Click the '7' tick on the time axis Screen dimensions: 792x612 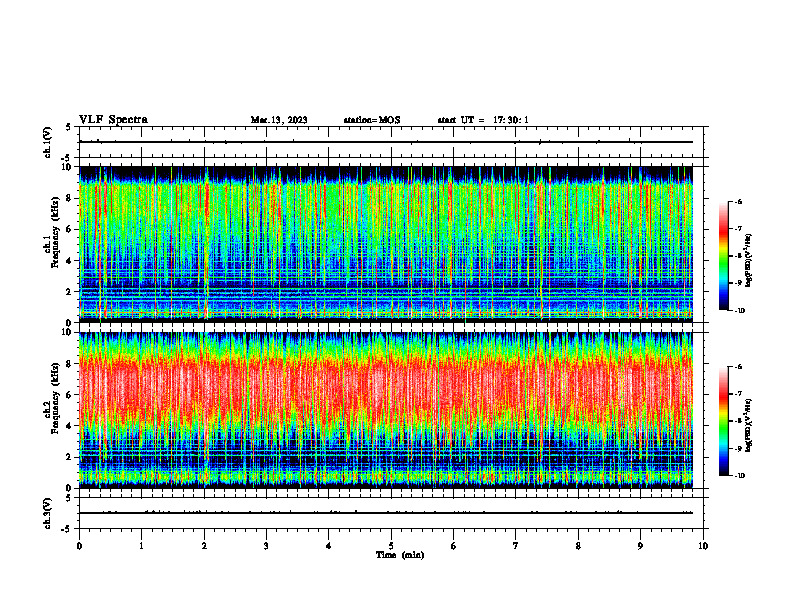pyautogui.click(x=516, y=546)
